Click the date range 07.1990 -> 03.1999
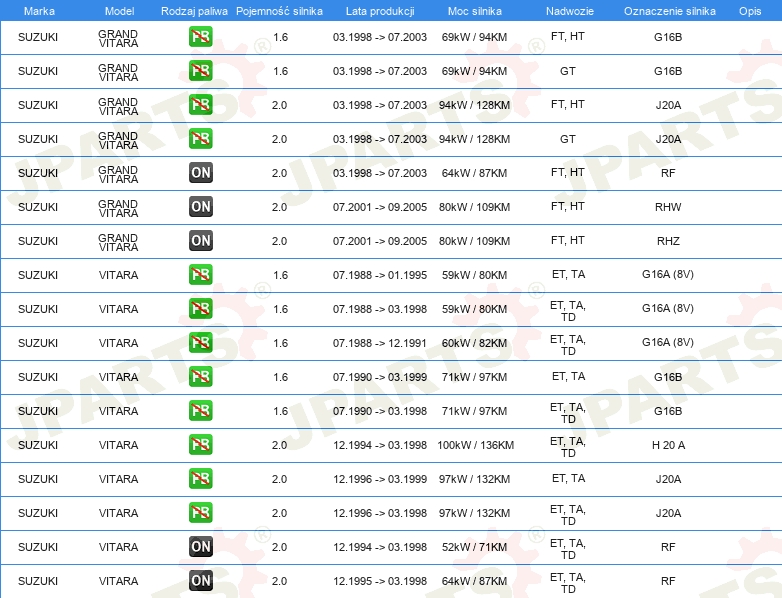This screenshot has height=598, width=782. 380,377
